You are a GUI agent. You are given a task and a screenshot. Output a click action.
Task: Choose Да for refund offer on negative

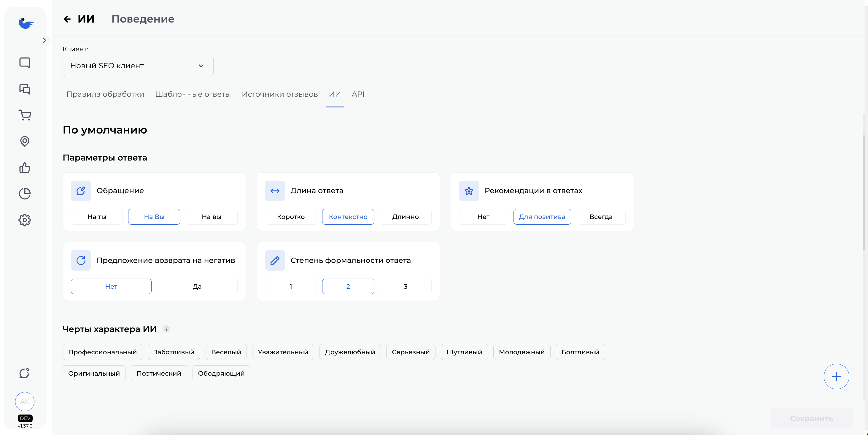pos(197,286)
